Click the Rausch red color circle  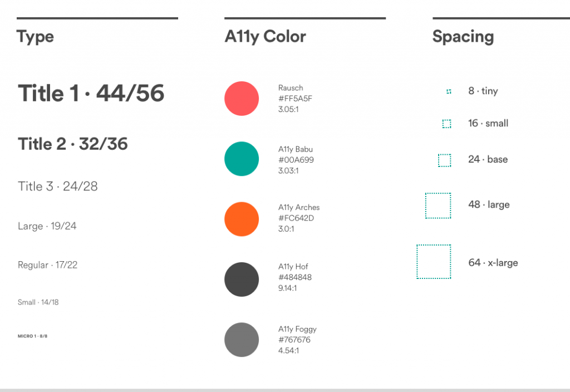tap(242, 99)
